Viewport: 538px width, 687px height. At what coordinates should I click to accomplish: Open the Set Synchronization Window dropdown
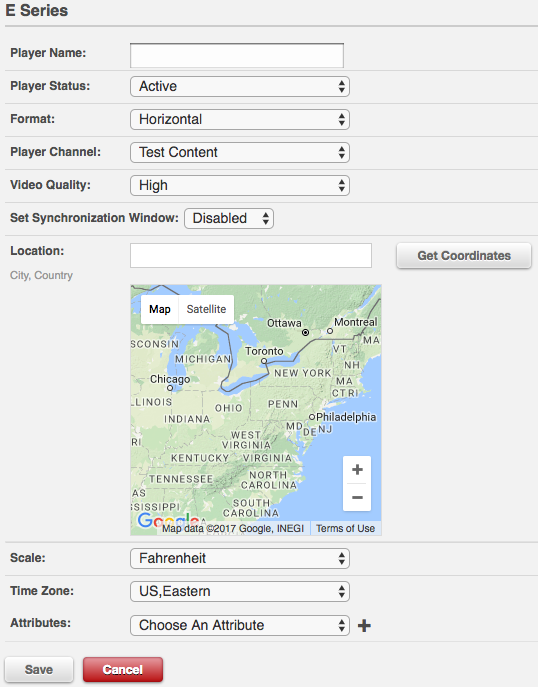[x=229, y=218]
